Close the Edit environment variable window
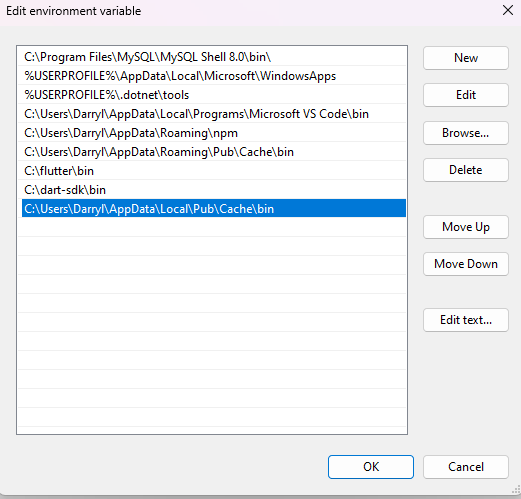Image resolution: width=521 pixels, height=499 pixels. point(508,10)
